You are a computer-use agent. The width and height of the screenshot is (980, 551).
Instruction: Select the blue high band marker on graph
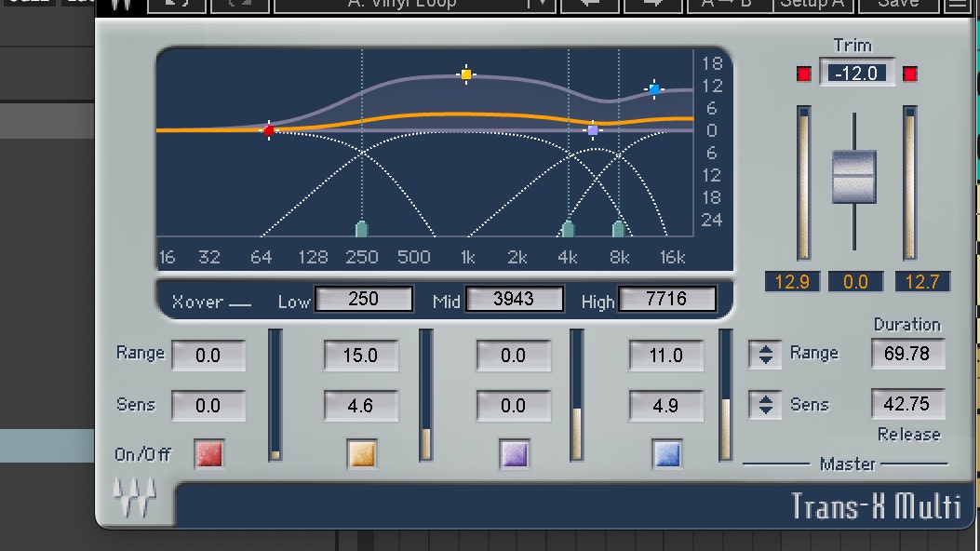(653, 89)
